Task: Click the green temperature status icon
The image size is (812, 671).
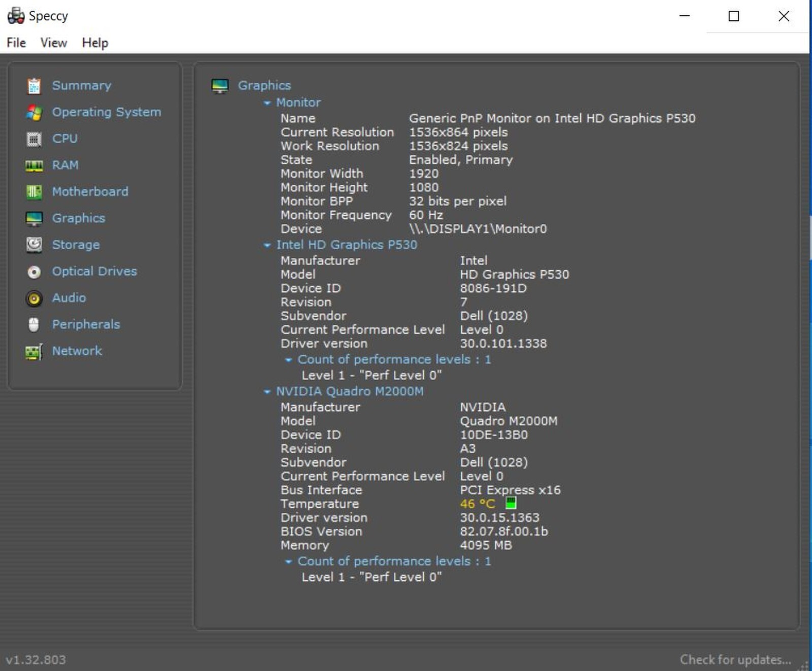Action: [511, 503]
